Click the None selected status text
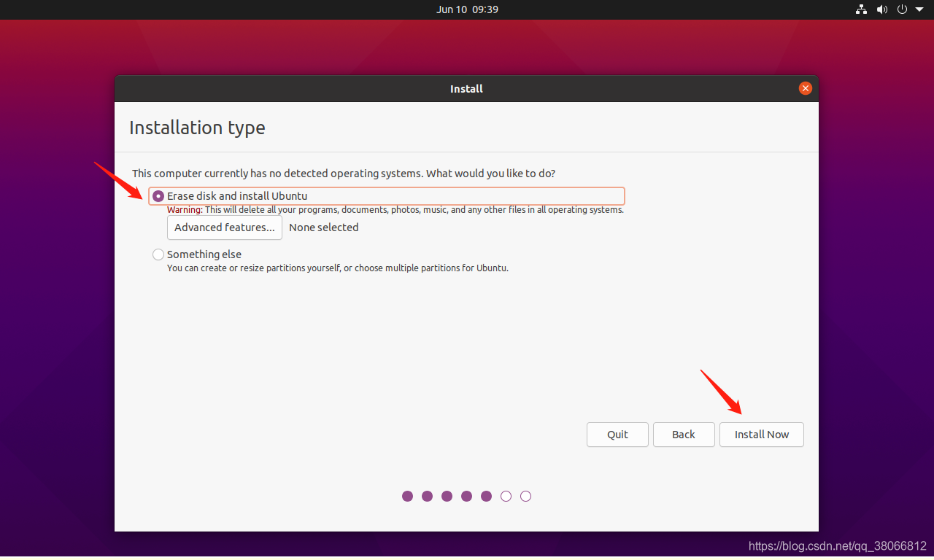Screen dimensions: 934x560 324,227
